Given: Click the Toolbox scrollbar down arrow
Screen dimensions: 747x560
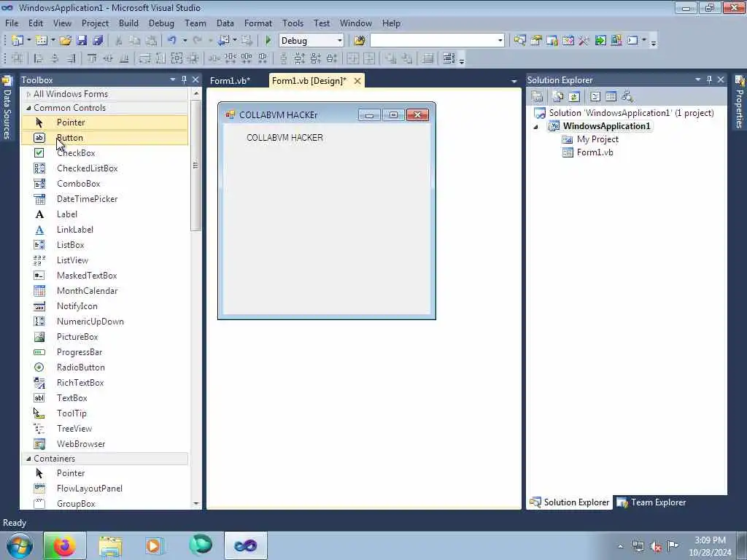Looking at the screenshot, I should coord(196,504).
